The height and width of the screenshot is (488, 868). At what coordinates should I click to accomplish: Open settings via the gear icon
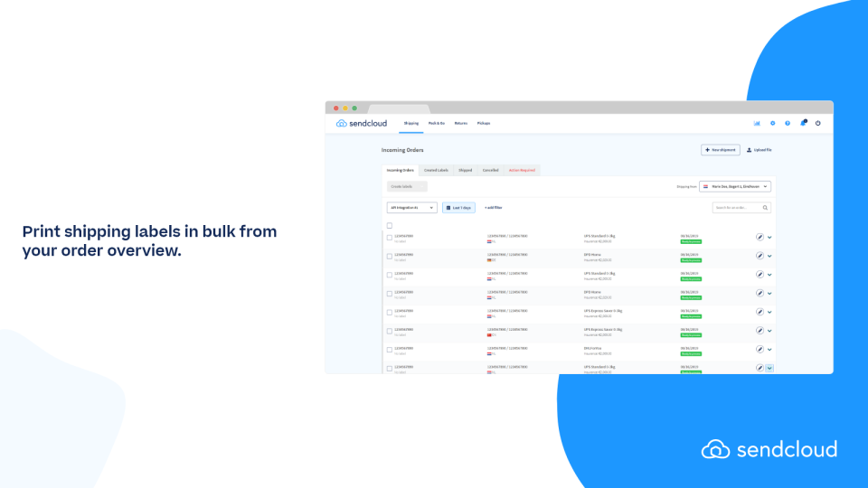pos(773,124)
